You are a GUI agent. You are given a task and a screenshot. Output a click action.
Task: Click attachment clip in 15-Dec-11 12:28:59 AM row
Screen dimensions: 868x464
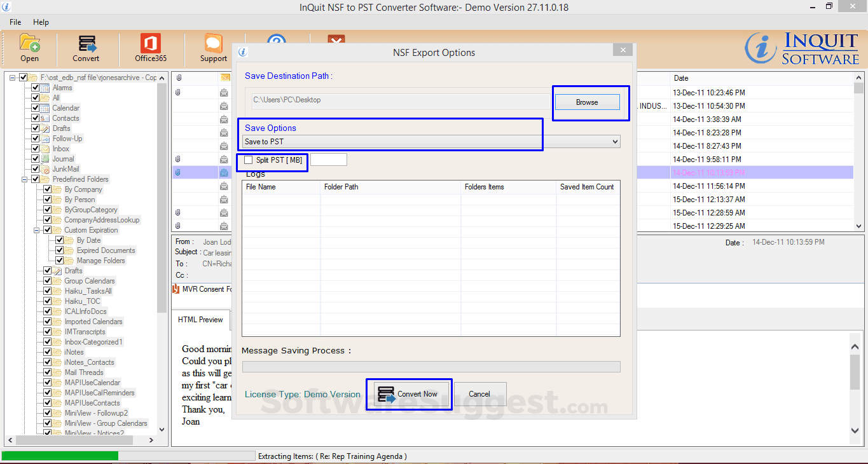(x=179, y=213)
